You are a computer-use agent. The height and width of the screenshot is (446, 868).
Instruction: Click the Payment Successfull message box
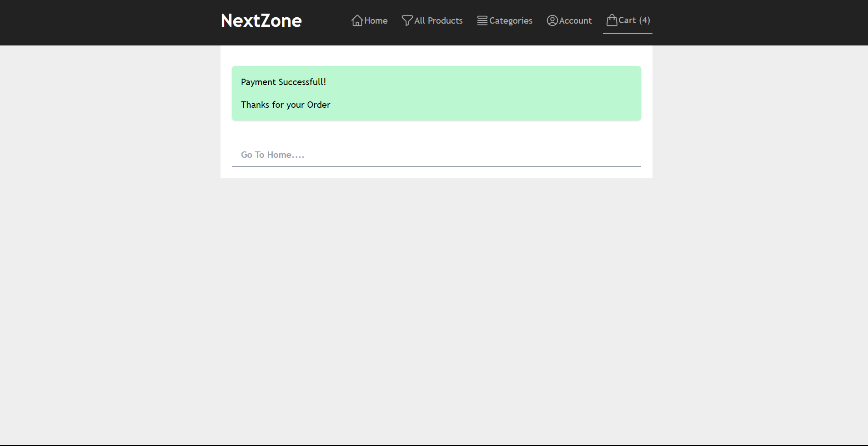[x=284, y=82]
